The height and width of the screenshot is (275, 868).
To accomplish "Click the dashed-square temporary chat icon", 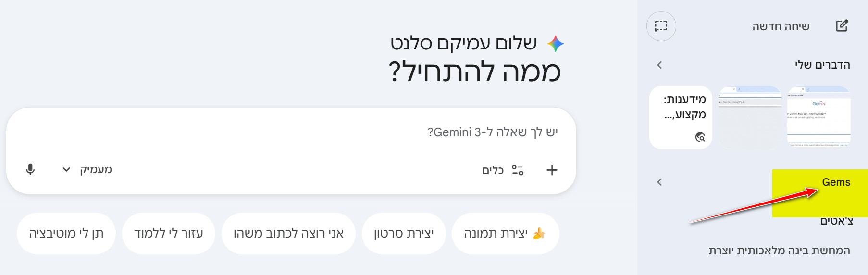I will point(661,26).
